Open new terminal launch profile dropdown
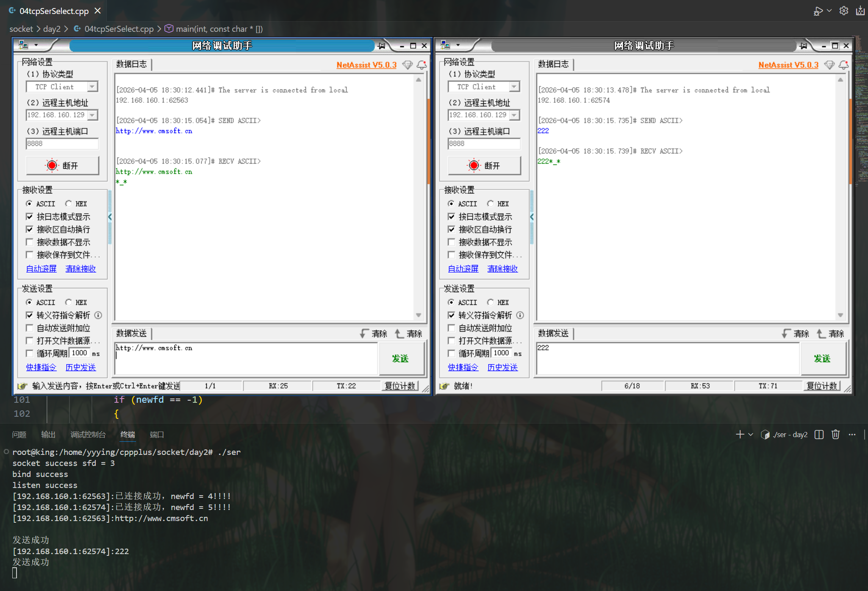Screen dimensions: 868x591 click(x=751, y=435)
